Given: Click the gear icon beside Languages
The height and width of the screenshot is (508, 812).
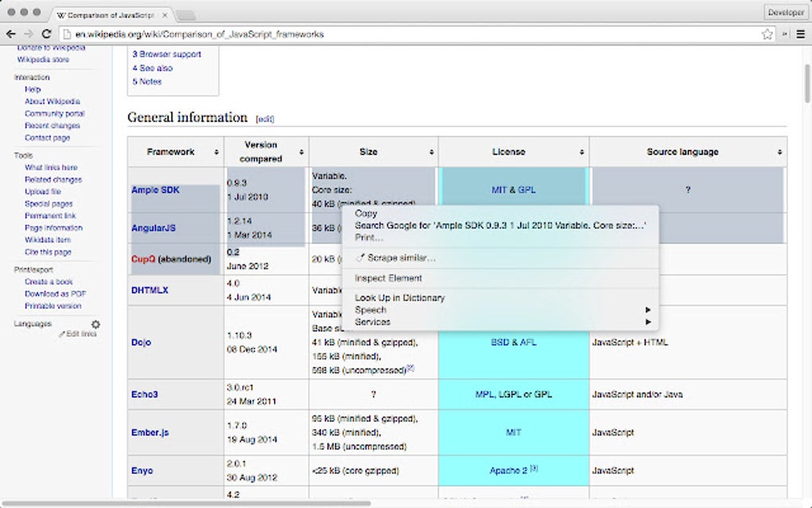Looking at the screenshot, I should (x=96, y=325).
